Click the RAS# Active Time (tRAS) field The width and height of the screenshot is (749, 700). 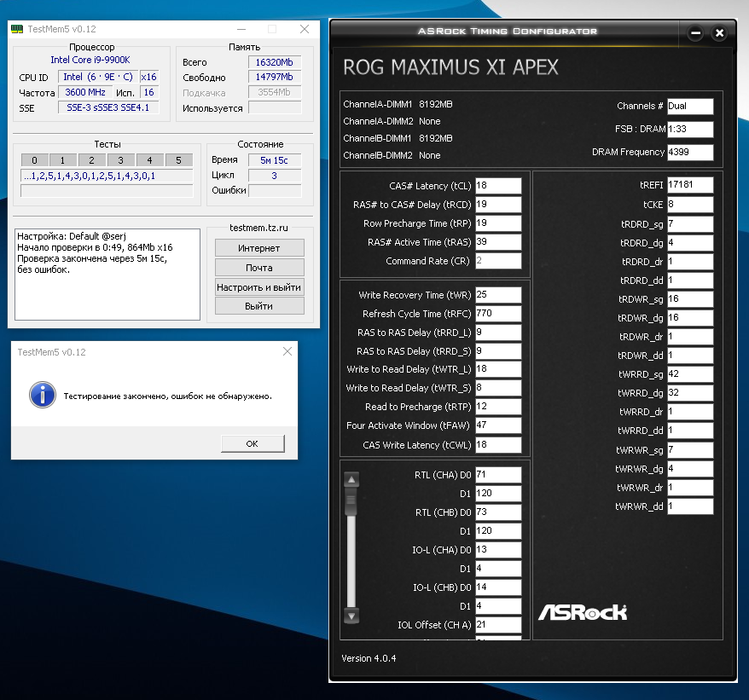[x=498, y=241]
